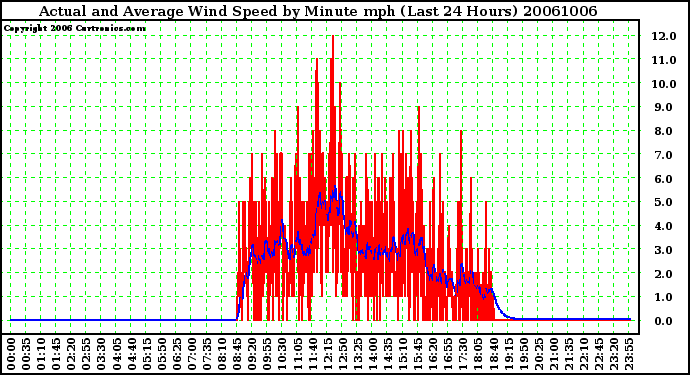The height and width of the screenshot is (375, 690).
Task: Click the chart title text
Action: pyautogui.click(x=318, y=11)
